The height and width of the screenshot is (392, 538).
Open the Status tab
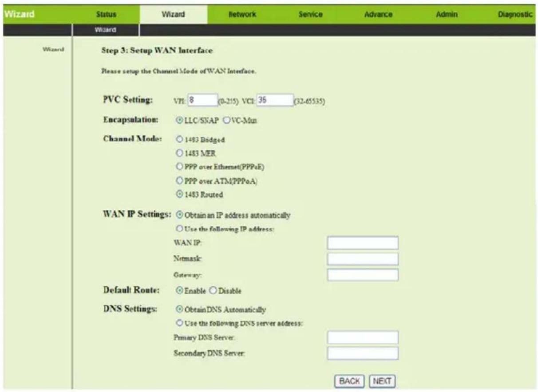coord(106,15)
